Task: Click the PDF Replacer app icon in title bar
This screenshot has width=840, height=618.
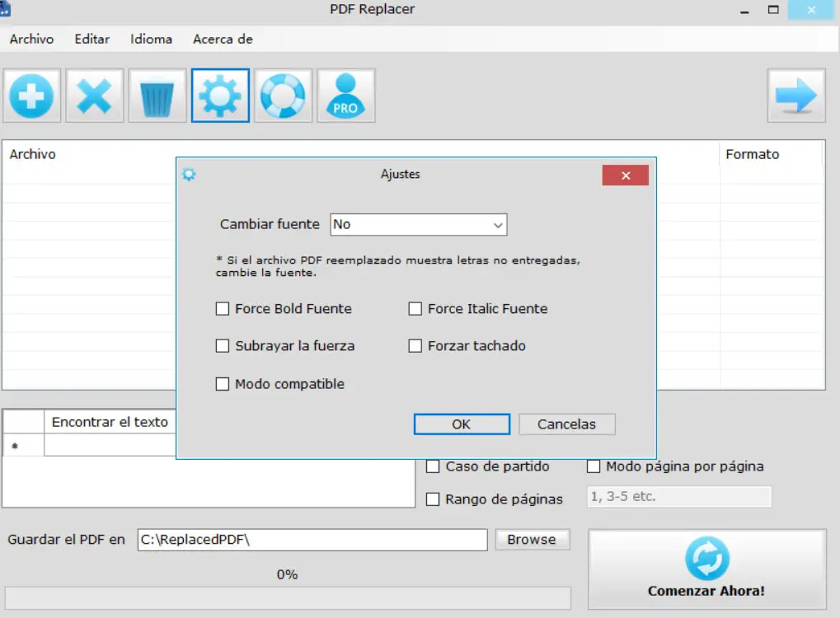Action: click(5, 8)
